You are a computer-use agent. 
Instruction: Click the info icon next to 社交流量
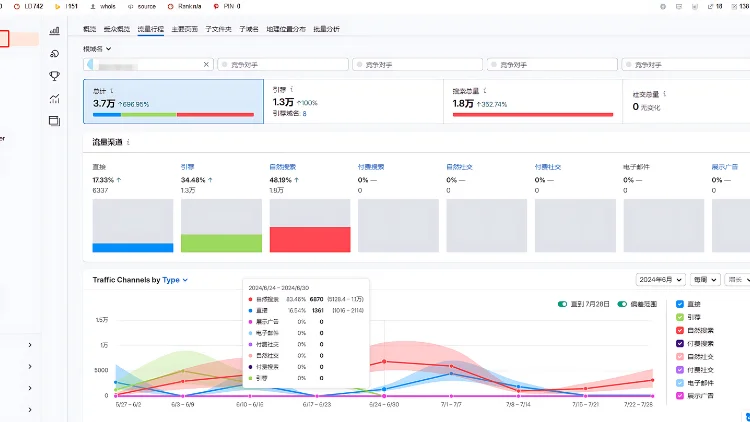tap(665, 94)
